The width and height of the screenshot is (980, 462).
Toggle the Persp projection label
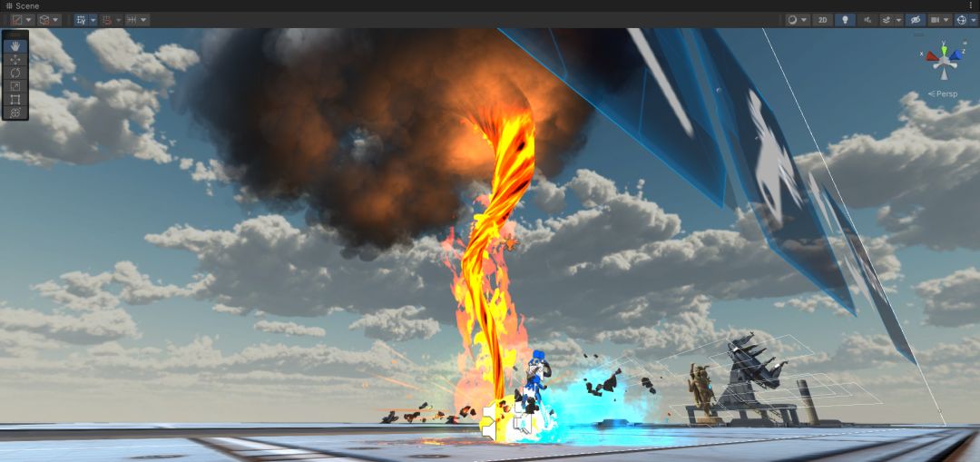click(943, 93)
